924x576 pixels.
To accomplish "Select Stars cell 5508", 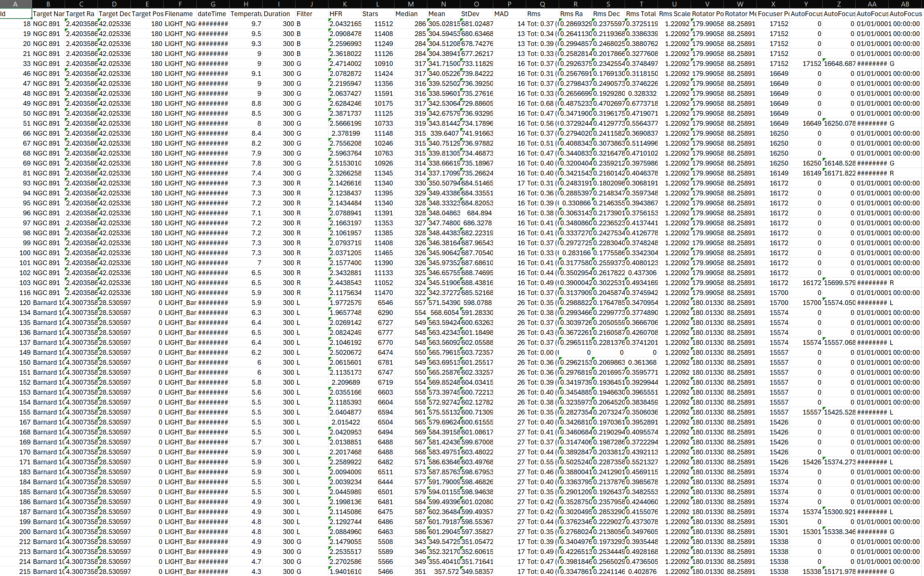I will pos(377,541).
